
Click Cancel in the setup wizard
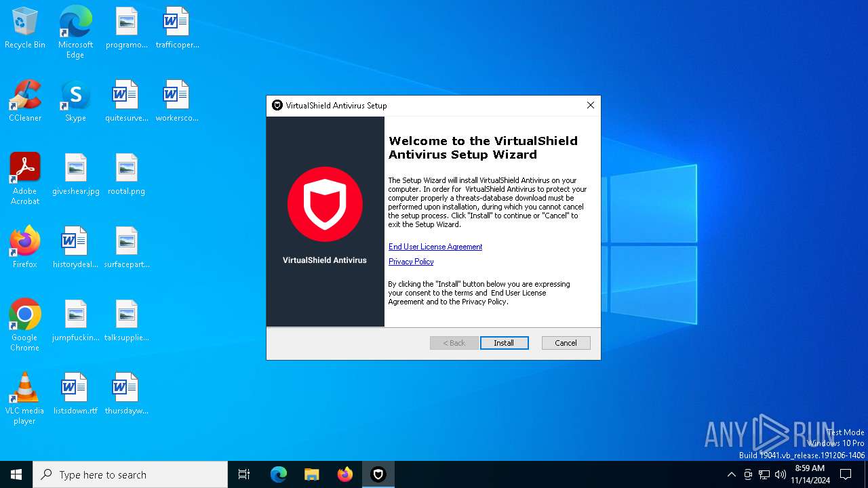(x=566, y=343)
